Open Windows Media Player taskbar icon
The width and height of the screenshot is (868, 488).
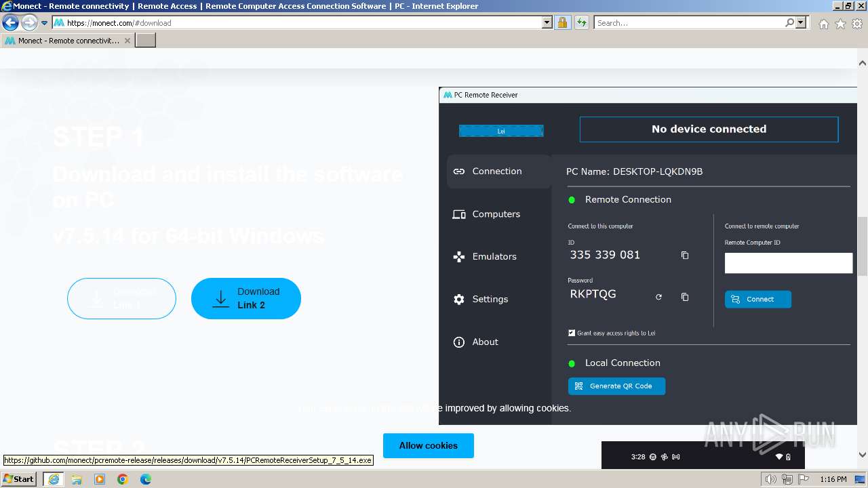point(100,479)
